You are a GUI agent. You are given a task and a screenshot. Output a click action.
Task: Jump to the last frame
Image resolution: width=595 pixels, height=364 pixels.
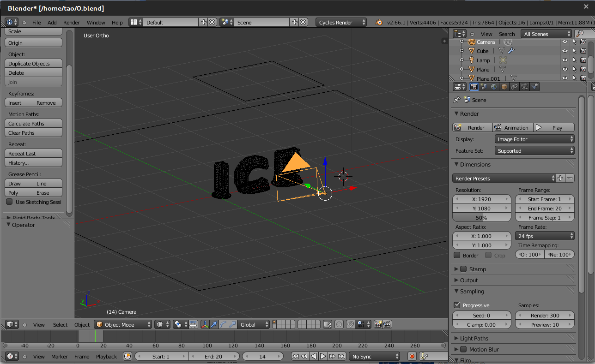(x=341, y=356)
